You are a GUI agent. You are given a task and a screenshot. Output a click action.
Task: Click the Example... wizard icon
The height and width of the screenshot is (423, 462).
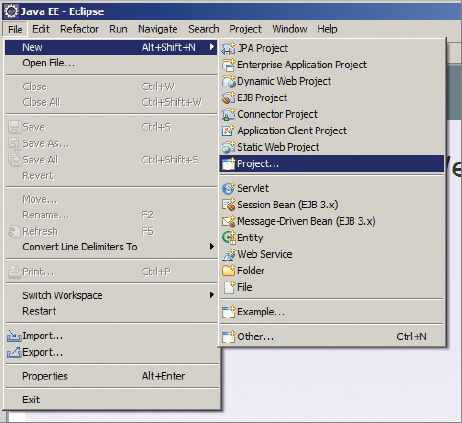[229, 312]
